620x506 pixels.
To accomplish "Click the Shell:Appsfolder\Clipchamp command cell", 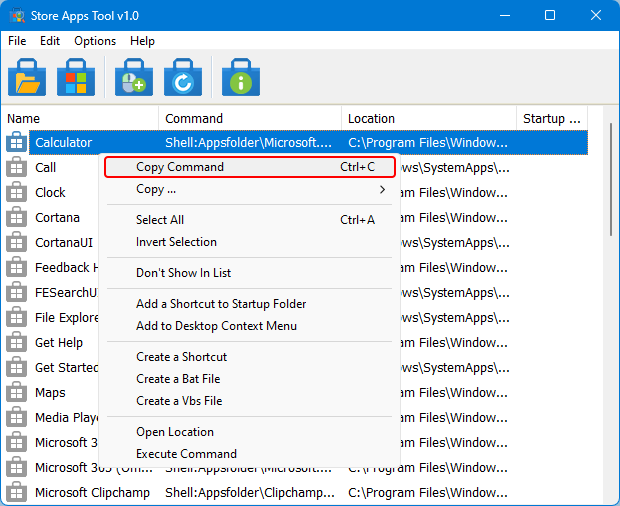I will click(x=250, y=493).
